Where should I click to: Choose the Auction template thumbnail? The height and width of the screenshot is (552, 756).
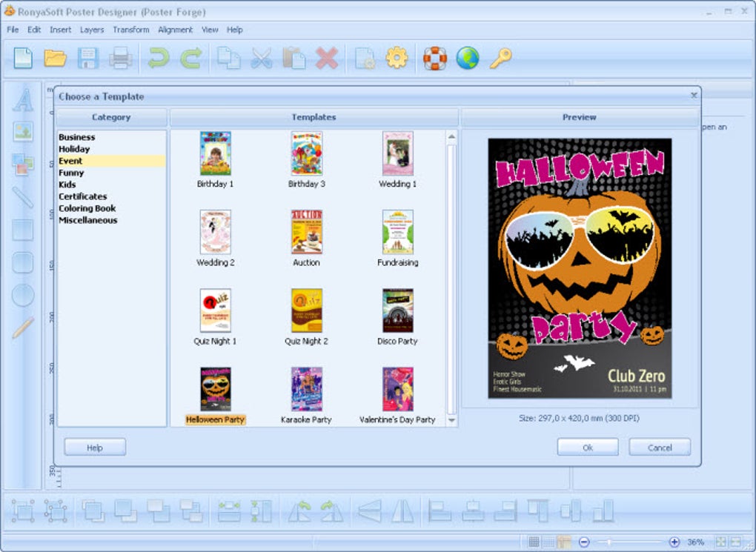tap(306, 232)
